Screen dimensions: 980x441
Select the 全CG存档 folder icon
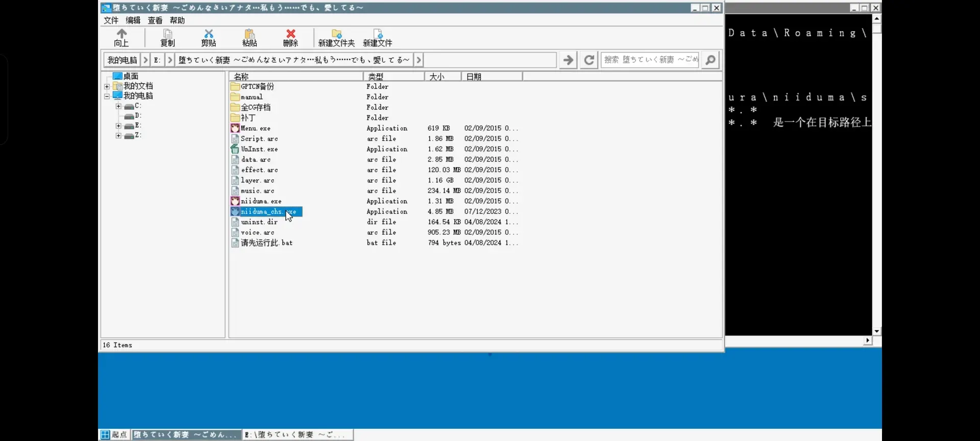click(x=235, y=107)
